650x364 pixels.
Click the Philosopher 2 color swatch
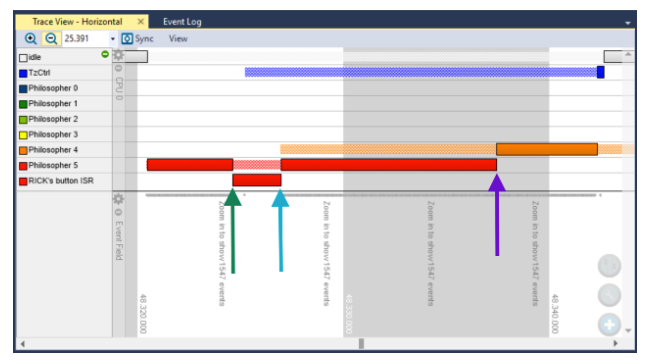click(23, 120)
